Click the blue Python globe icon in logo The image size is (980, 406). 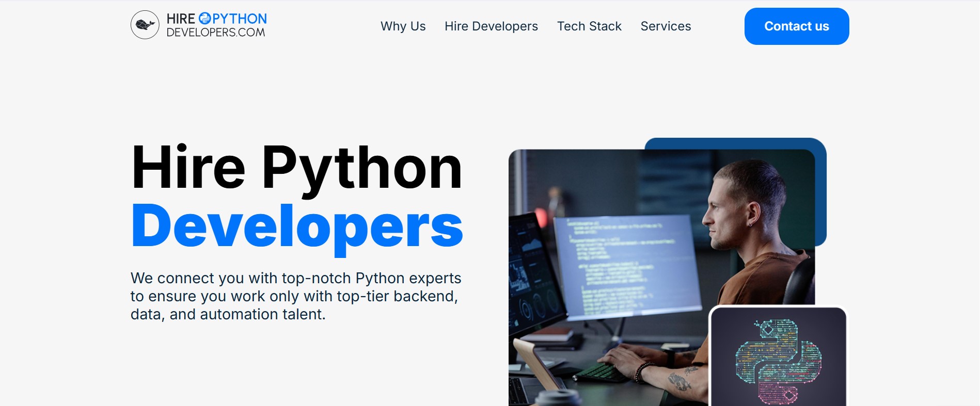pyautogui.click(x=204, y=19)
